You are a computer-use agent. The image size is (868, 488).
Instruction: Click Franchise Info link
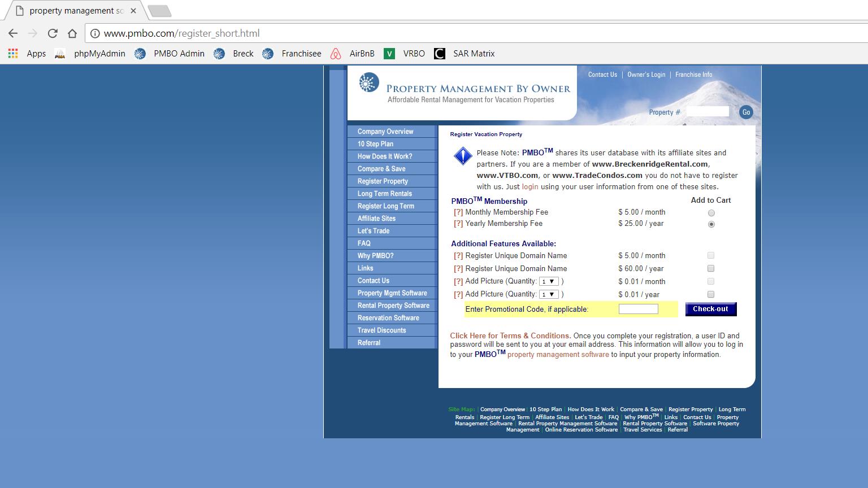(x=693, y=75)
